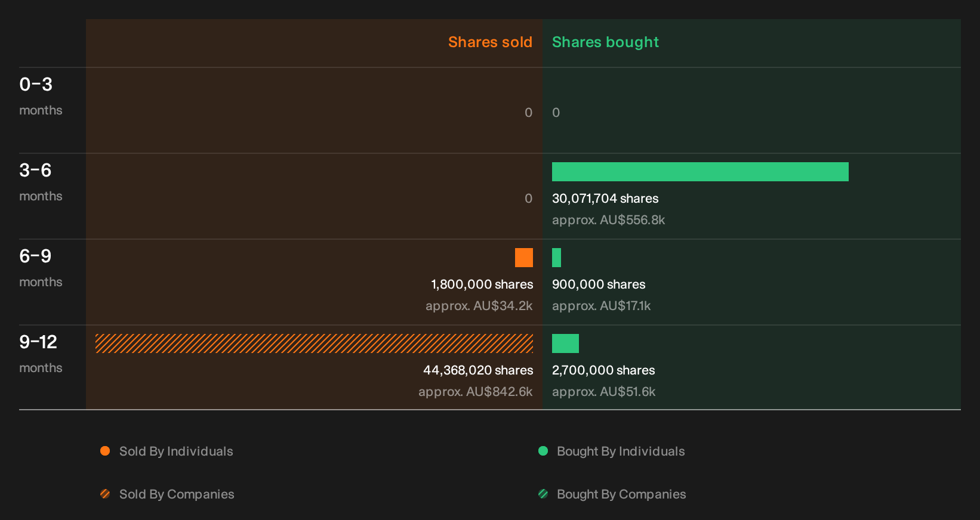Click the striped orange 9-12 months sold bar

[x=314, y=343]
